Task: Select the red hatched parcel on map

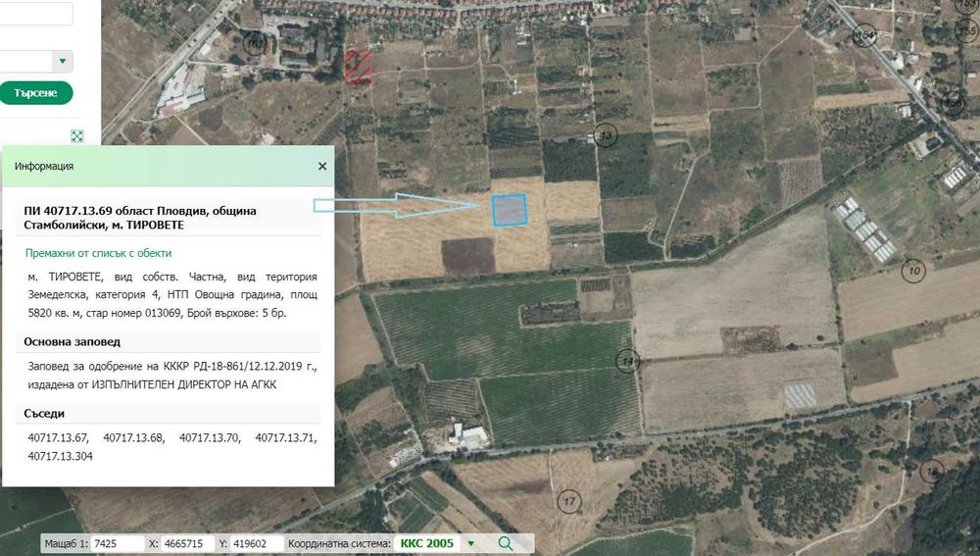Action: click(x=358, y=67)
